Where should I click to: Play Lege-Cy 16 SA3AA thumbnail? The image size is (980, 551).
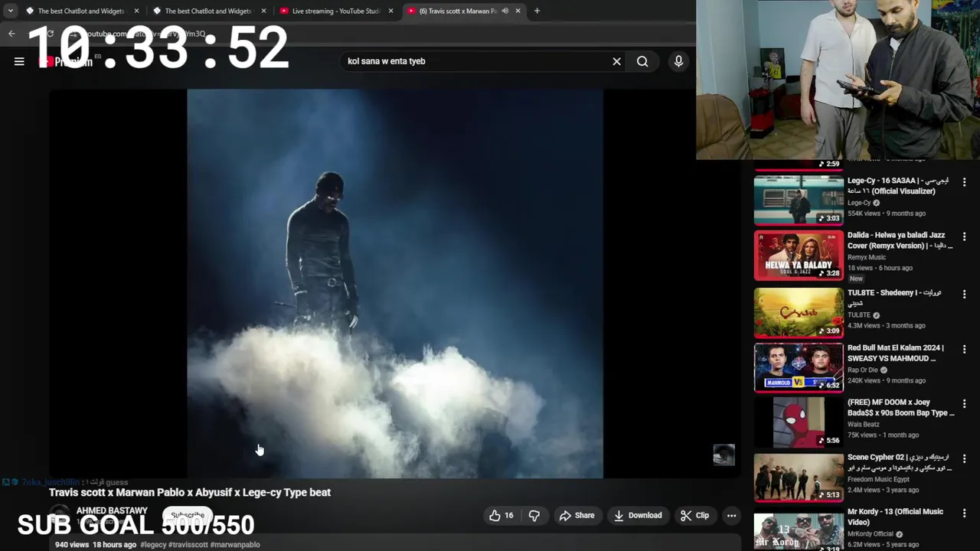799,201
